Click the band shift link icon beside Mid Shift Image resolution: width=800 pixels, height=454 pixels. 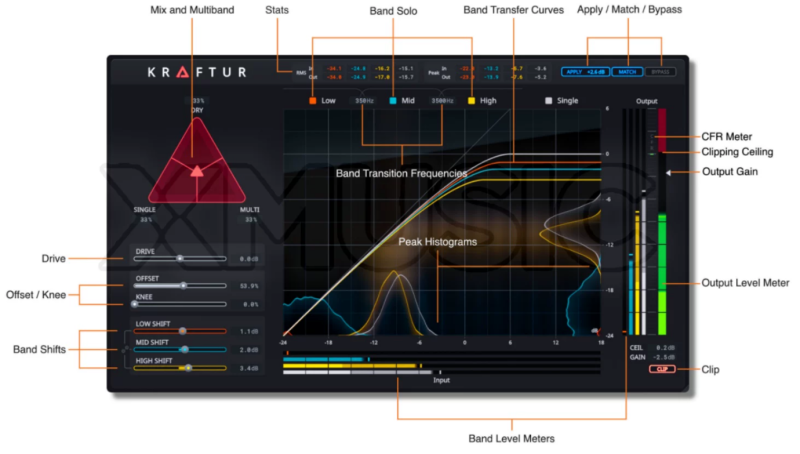point(124,349)
